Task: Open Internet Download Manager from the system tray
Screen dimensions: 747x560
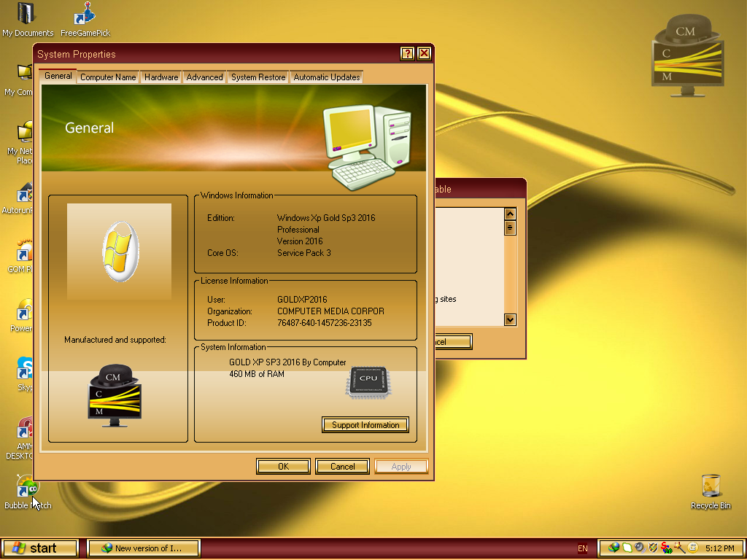Action: tap(615, 548)
